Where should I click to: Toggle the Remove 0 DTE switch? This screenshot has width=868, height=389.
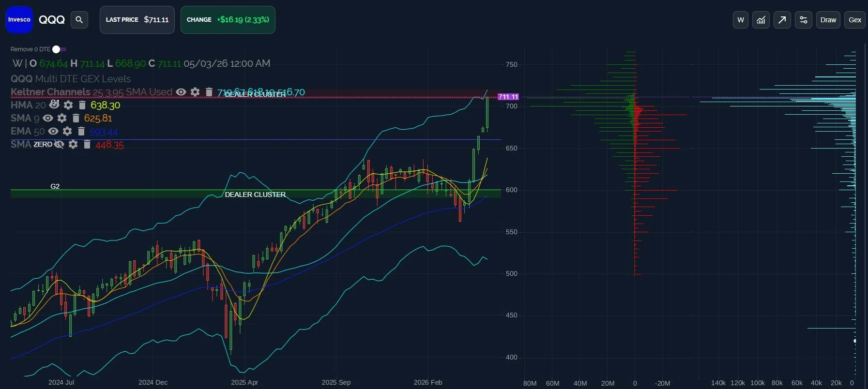tap(59, 49)
